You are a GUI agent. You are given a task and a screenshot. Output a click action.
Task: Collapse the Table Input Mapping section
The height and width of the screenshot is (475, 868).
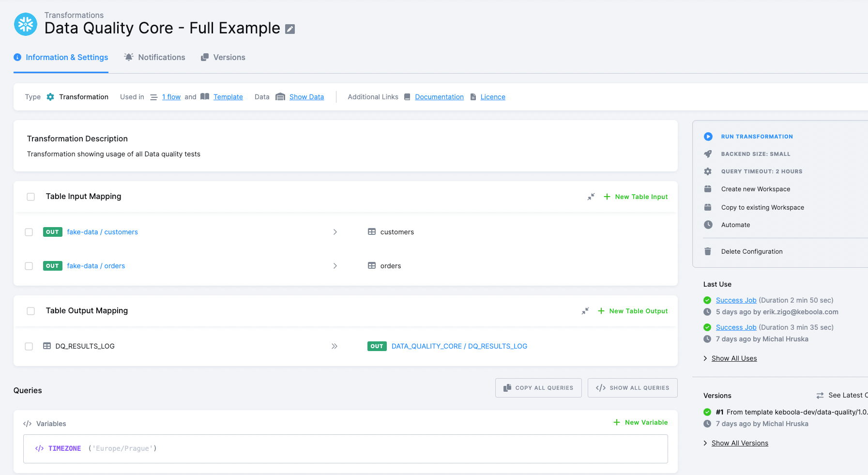591,197
